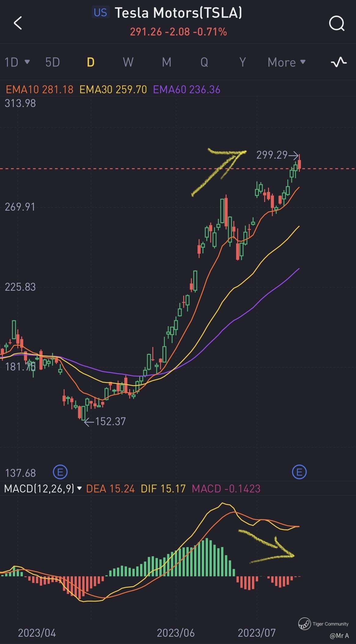Tap the 225.83 axis price label
356x644 pixels.
[x=20, y=287]
